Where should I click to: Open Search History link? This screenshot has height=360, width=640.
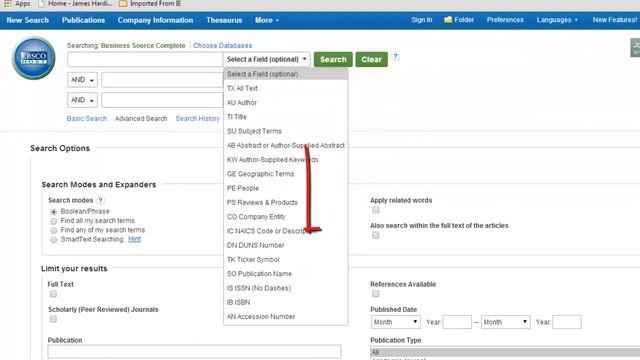(x=198, y=118)
